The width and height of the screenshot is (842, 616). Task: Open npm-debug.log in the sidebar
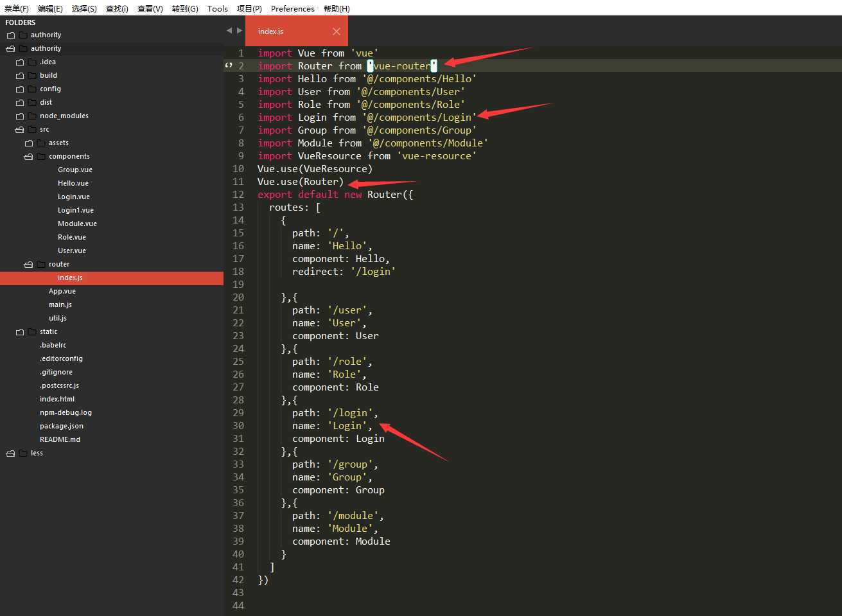[x=66, y=413]
